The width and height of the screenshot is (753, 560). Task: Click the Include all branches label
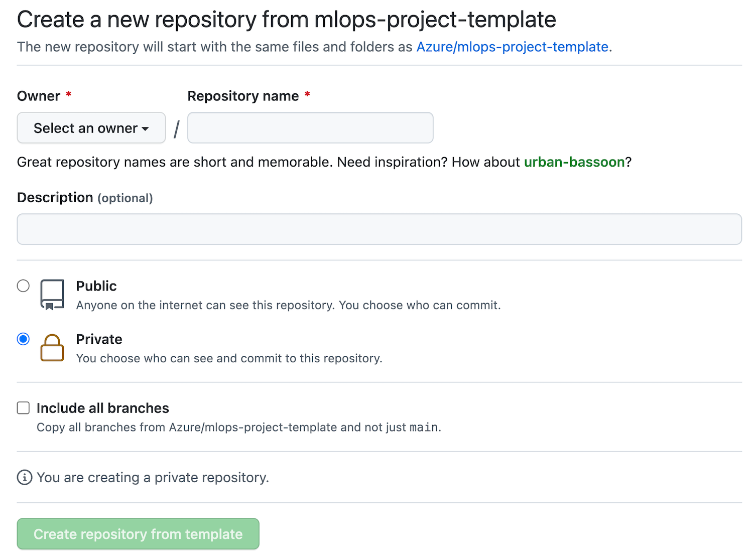103,408
